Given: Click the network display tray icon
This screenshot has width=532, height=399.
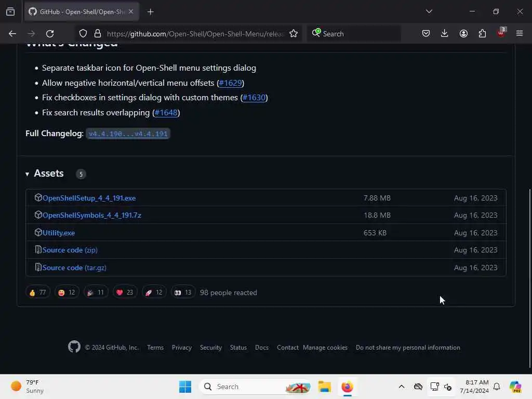Looking at the screenshot, I should tap(434, 387).
